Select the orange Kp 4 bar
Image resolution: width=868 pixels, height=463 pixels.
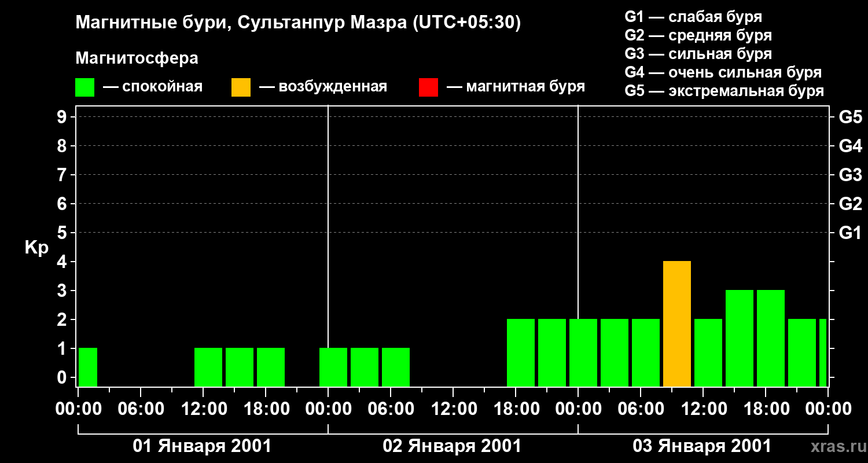[x=677, y=324]
